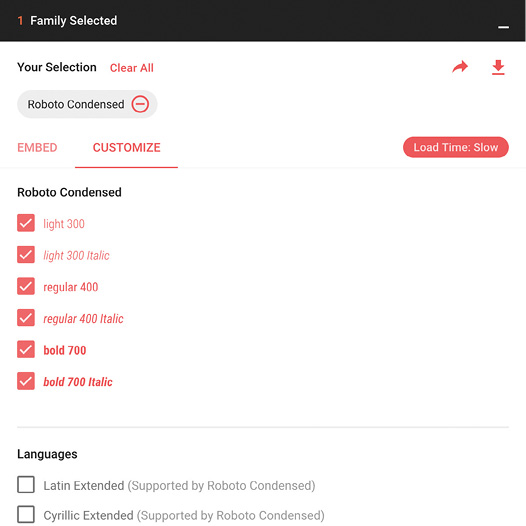The height and width of the screenshot is (526, 526).
Task: Click the Family Selected header bar
Action: click(x=262, y=20)
